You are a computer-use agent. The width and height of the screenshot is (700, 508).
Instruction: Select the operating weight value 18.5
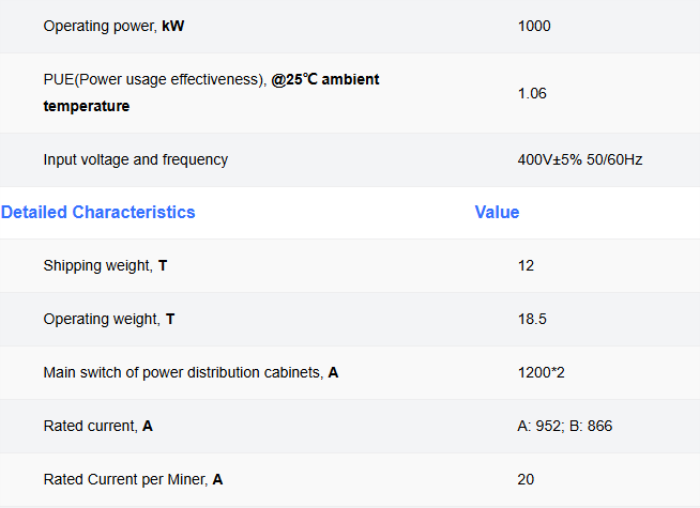click(x=532, y=319)
